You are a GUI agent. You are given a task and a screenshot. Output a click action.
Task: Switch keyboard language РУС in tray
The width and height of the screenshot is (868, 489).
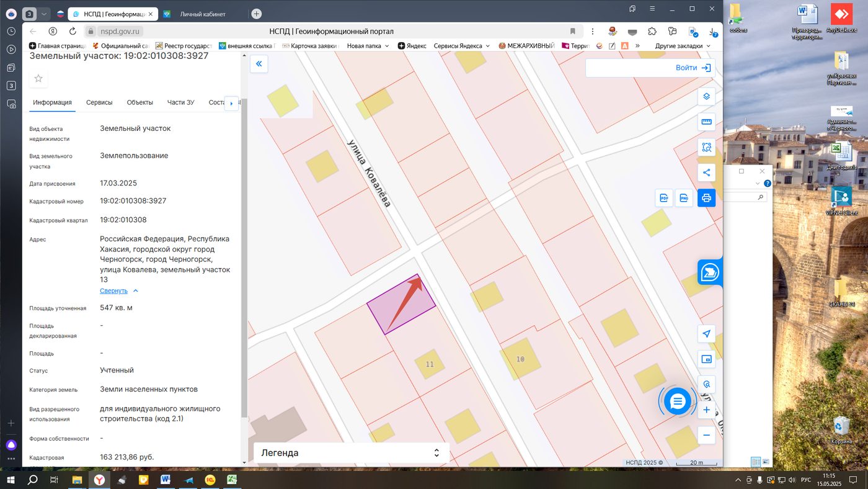click(x=806, y=480)
